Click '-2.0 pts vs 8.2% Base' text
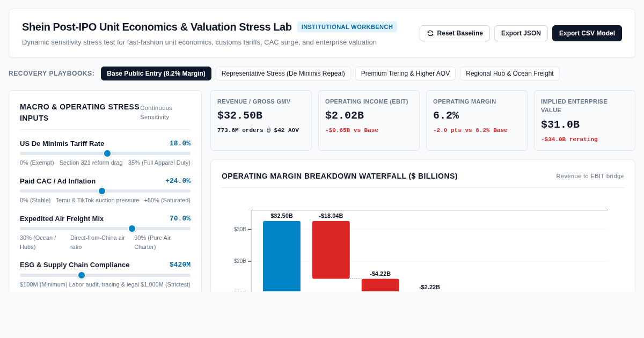Viewport: 644px width, 338px height. coord(470,130)
